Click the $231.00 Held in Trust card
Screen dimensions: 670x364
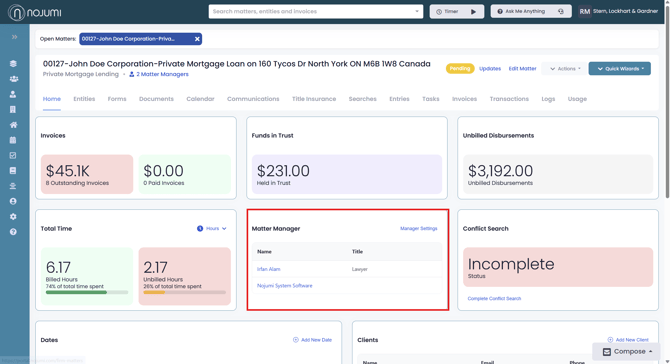(347, 174)
